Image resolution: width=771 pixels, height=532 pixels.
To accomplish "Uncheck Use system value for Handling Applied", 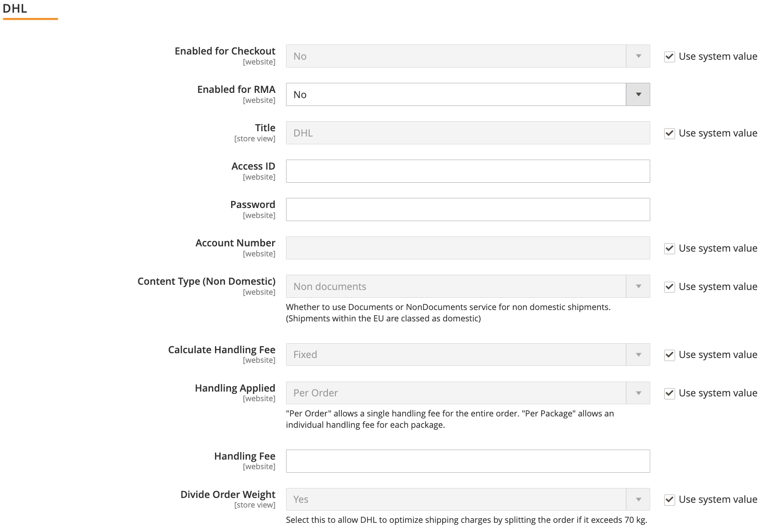I will coord(669,393).
